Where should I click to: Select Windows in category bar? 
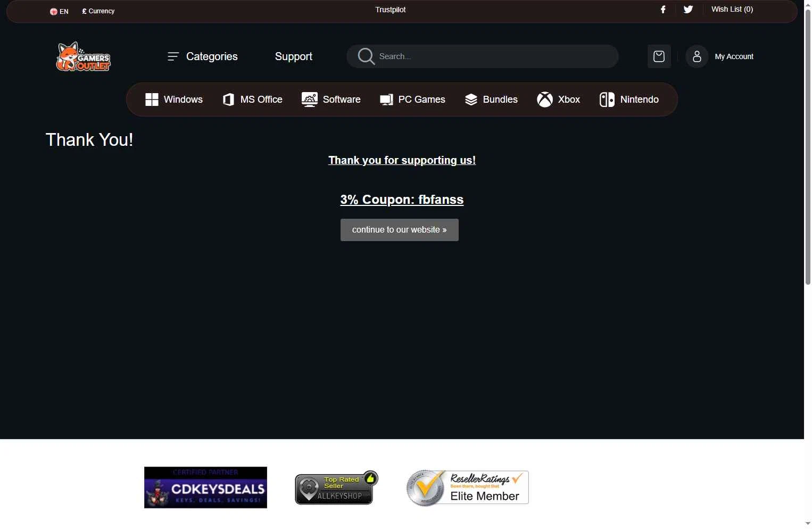[174, 100]
